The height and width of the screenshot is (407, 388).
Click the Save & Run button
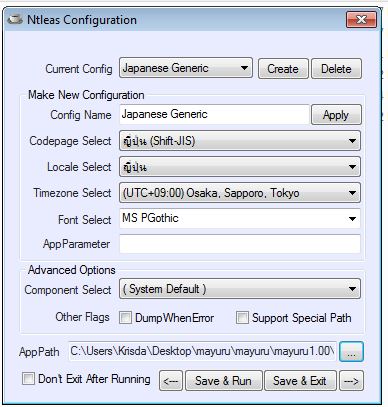coord(223,381)
